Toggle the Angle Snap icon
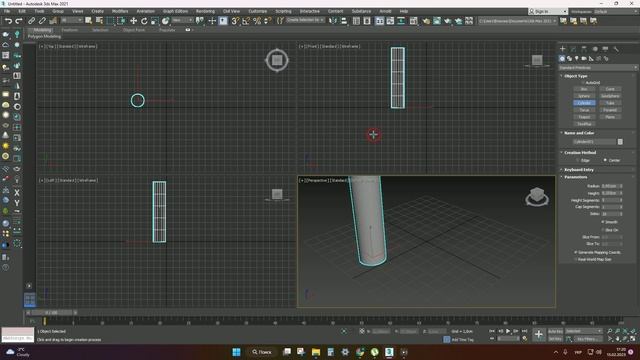Screen dimensions: 640x360 (x=246, y=21)
